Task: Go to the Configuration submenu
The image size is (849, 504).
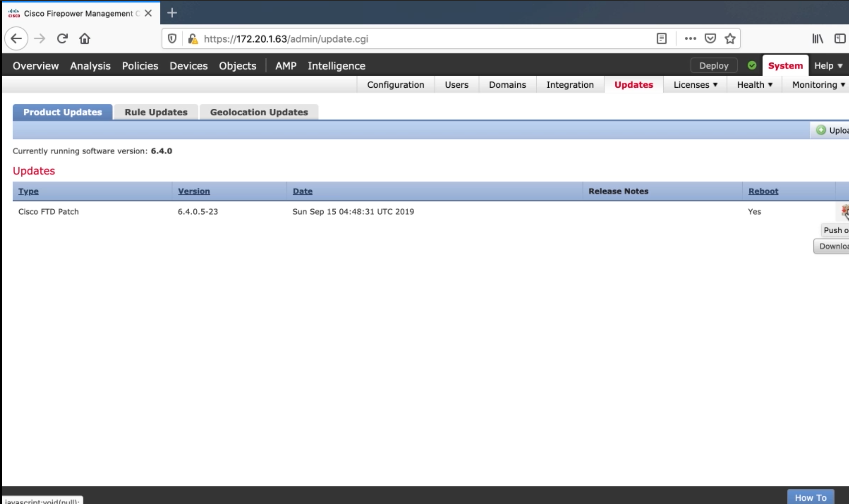Action: point(396,85)
